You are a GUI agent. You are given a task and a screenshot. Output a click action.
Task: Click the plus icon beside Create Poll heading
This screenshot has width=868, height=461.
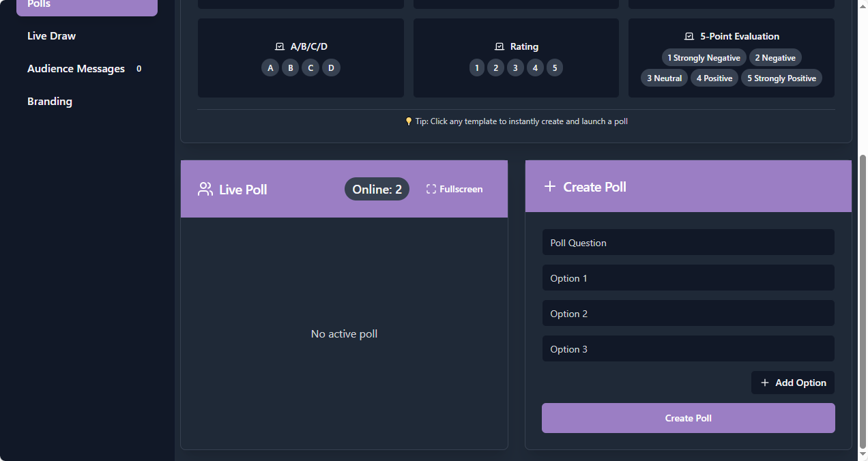pos(550,186)
